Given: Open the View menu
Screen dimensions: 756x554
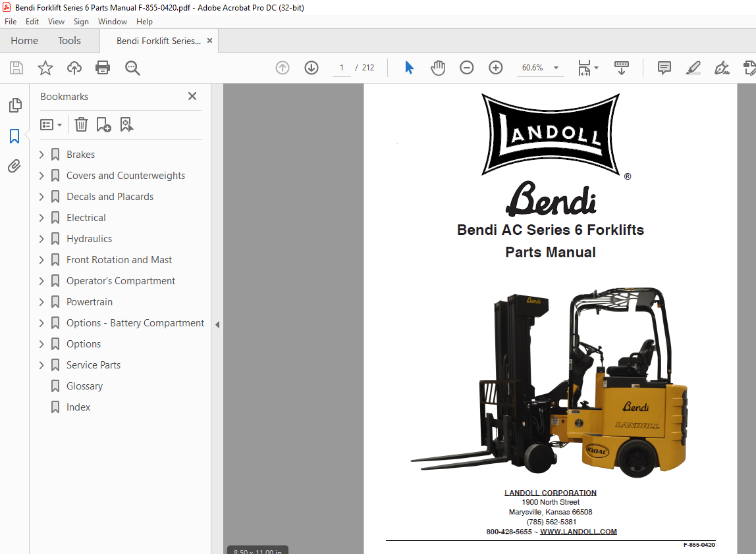Looking at the screenshot, I should pos(56,22).
